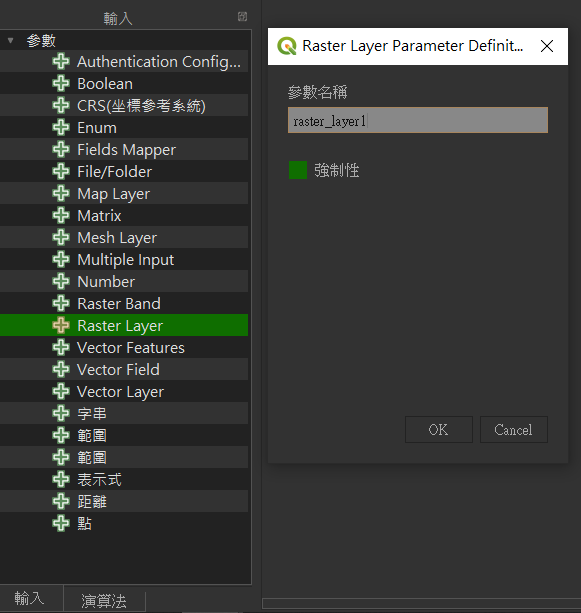Click the float/undock icon of 輸入 panel
This screenshot has height=613, width=581.
(242, 16)
